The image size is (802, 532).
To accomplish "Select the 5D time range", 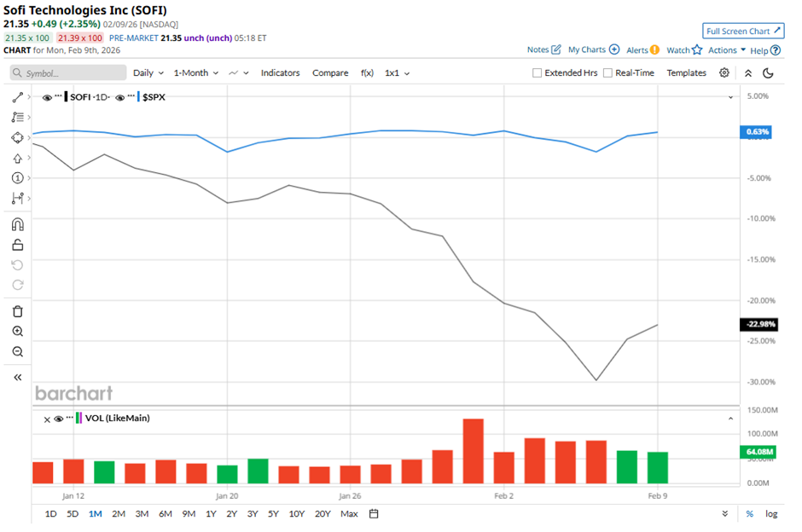I will 73,513.
